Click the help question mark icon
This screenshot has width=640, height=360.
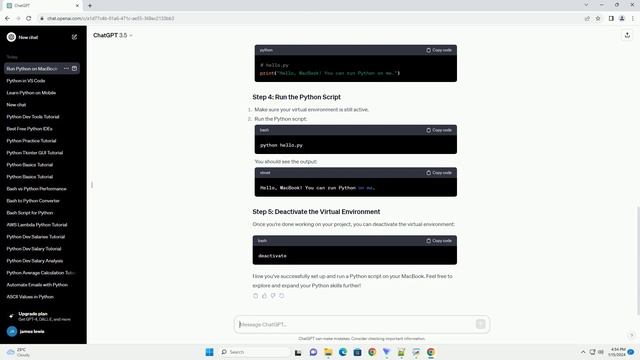pos(631,336)
